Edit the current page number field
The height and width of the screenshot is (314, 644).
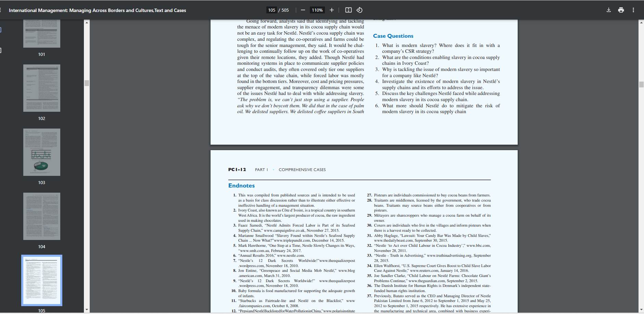tap(272, 10)
